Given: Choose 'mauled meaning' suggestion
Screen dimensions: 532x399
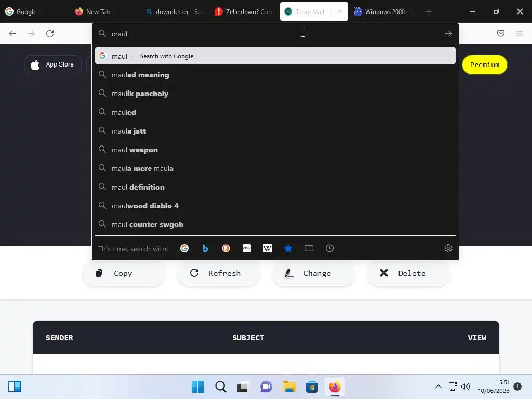Looking at the screenshot, I should point(275,75).
